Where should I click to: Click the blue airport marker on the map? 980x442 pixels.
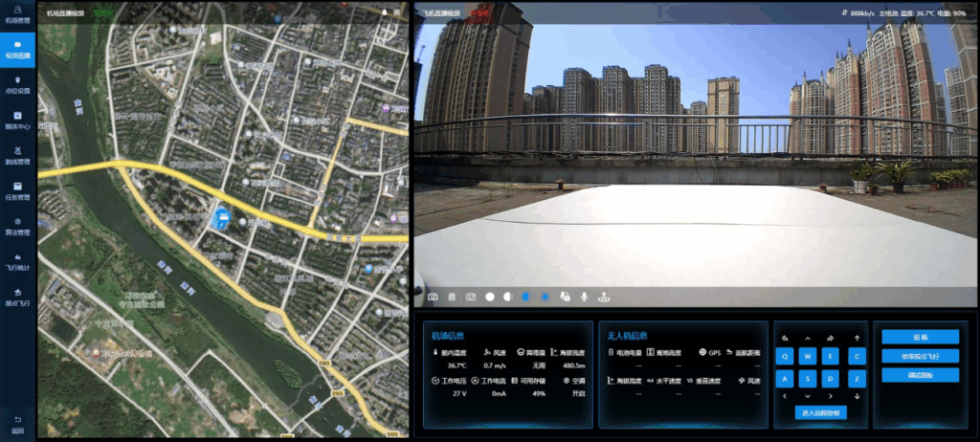tap(222, 218)
